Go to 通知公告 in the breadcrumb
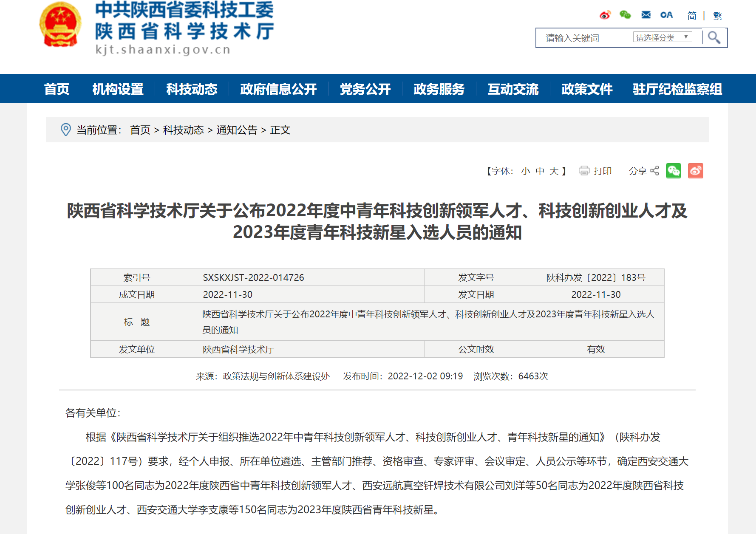756x534 pixels. pyautogui.click(x=237, y=130)
